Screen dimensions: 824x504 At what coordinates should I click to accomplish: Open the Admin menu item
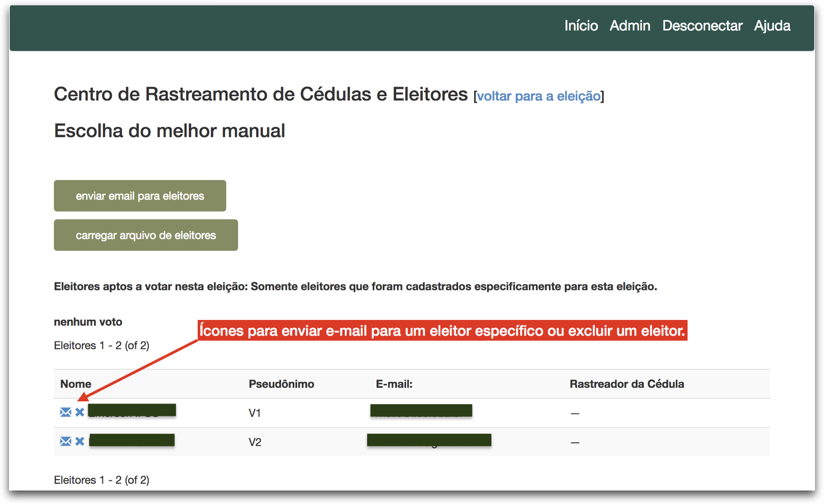tap(629, 26)
